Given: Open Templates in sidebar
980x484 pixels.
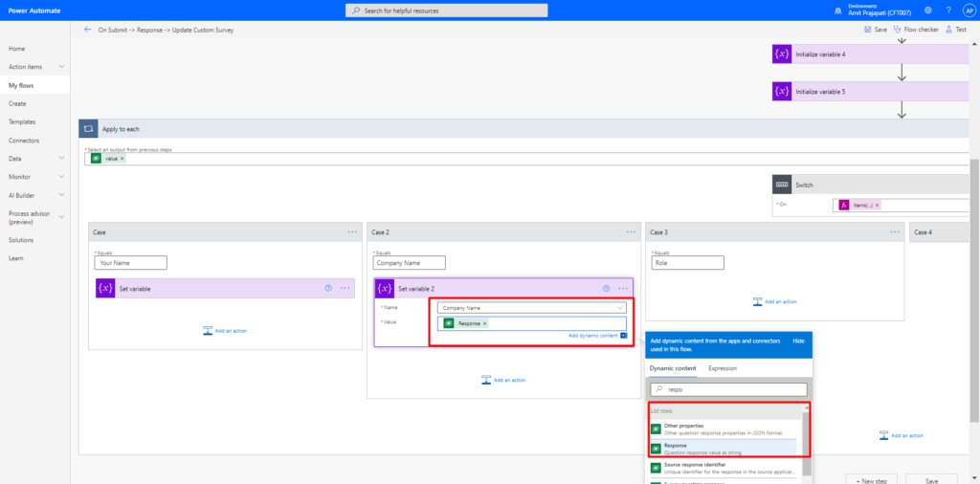Looking at the screenshot, I should click(22, 121).
